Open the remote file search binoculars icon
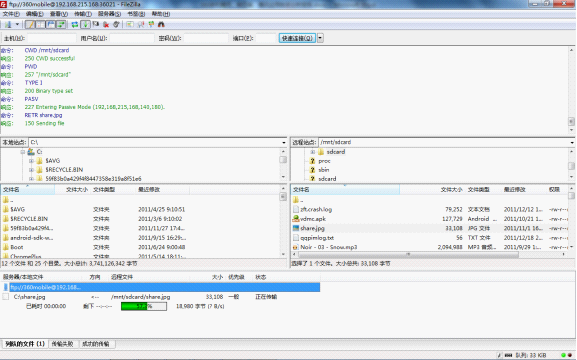Image resolution: width=577 pixels, height=360 pixels. [161, 25]
